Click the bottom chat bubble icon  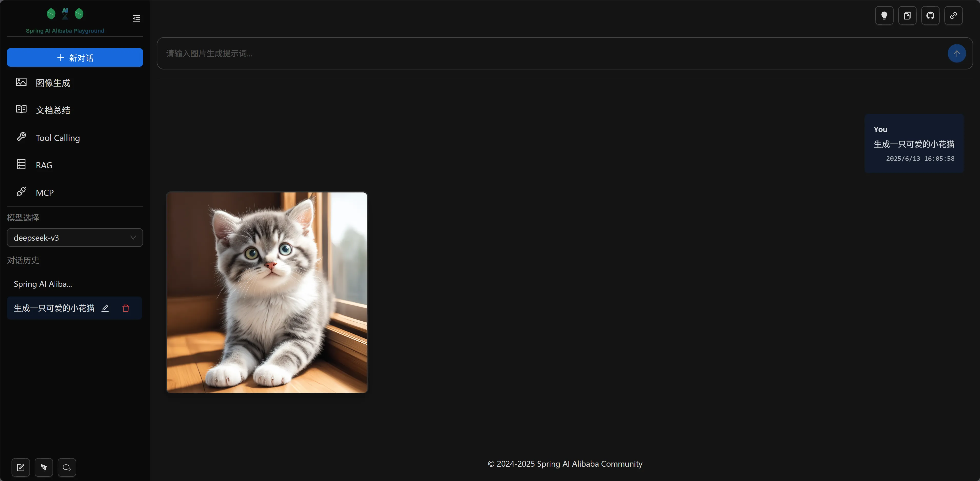point(67,467)
